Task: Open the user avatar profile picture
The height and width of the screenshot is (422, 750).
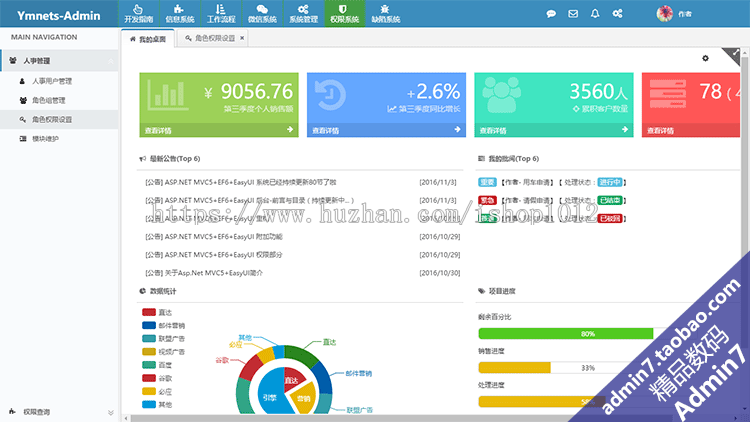Action: click(664, 13)
